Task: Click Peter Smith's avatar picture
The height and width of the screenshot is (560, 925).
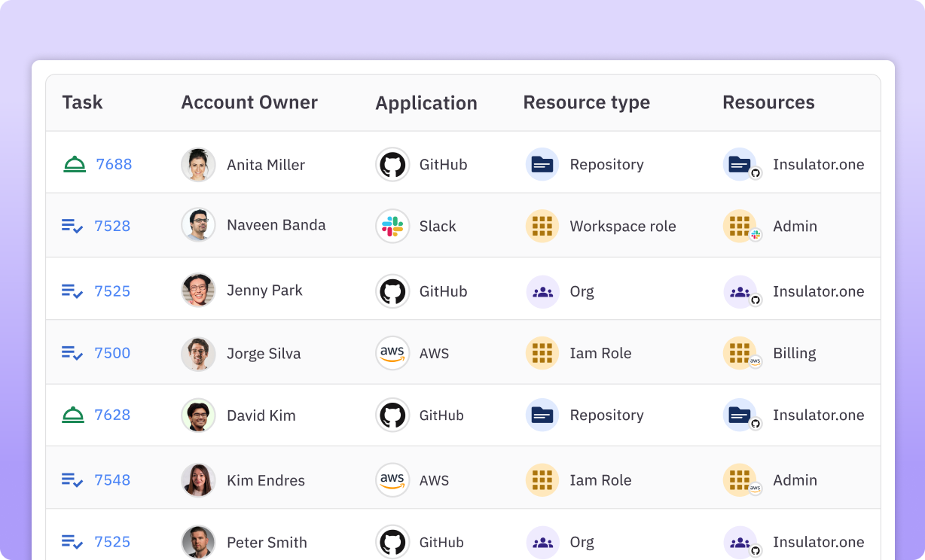Action: click(x=198, y=542)
